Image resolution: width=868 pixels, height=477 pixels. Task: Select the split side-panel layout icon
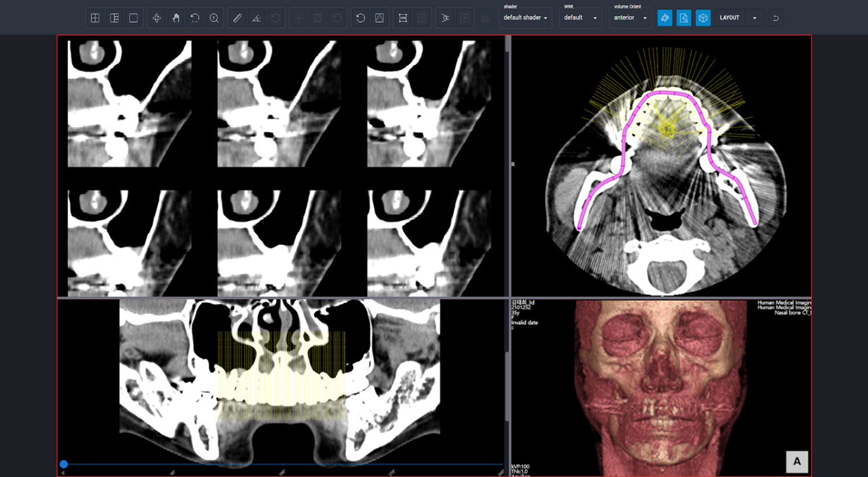tap(115, 18)
